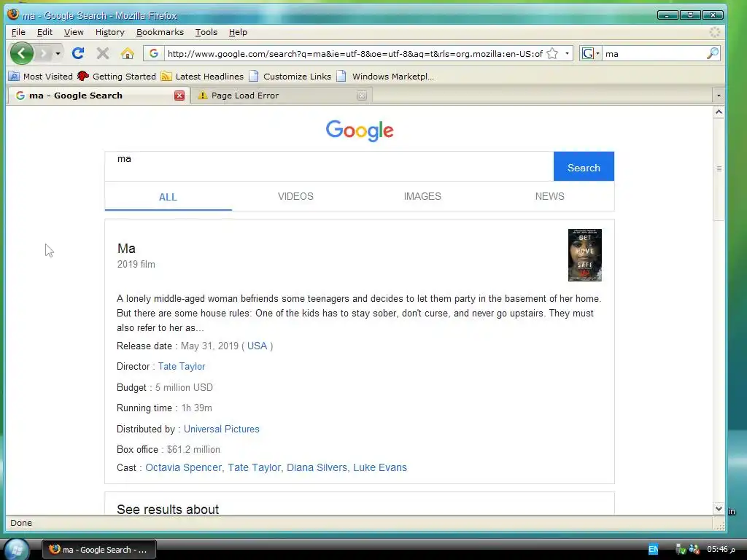The image size is (747, 560).
Task: Follow the USA release date link
Action: 258,346
